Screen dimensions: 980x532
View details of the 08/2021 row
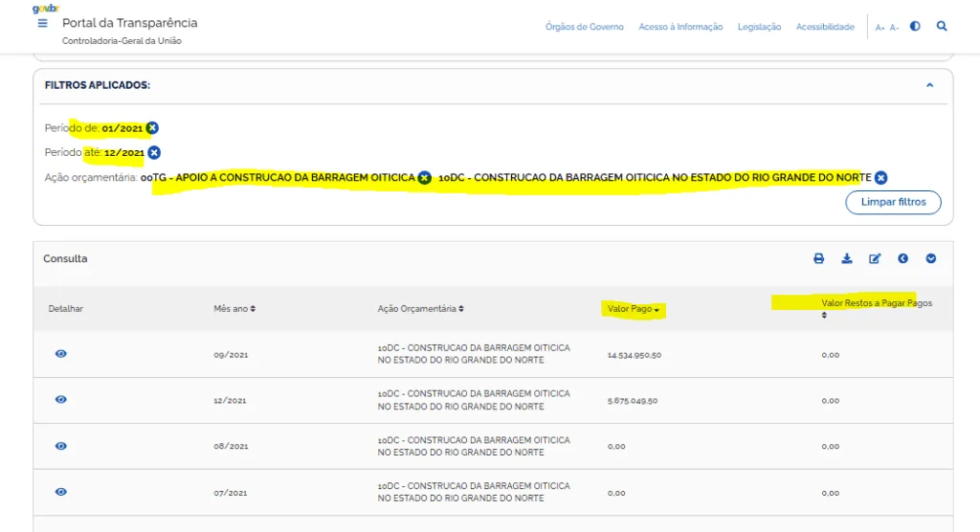coord(60,446)
